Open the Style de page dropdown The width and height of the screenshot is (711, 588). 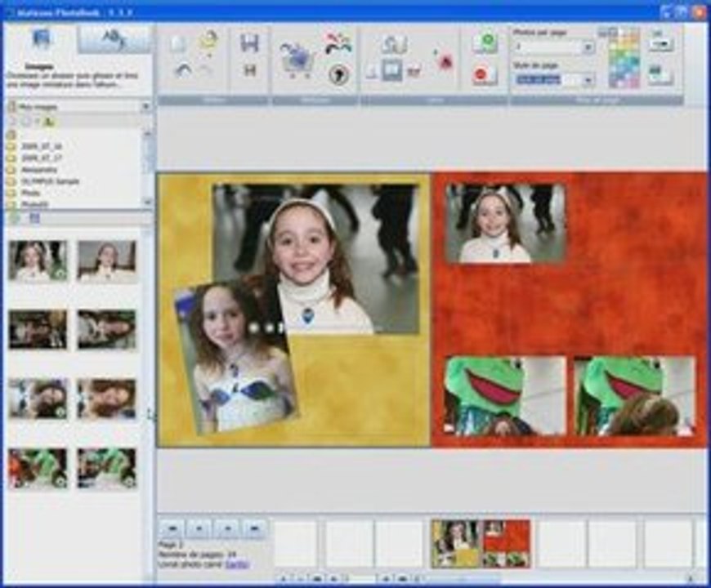pyautogui.click(x=588, y=81)
